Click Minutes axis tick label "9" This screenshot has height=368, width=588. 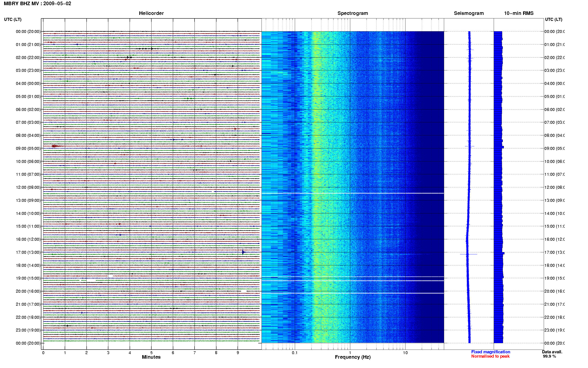[238, 353]
